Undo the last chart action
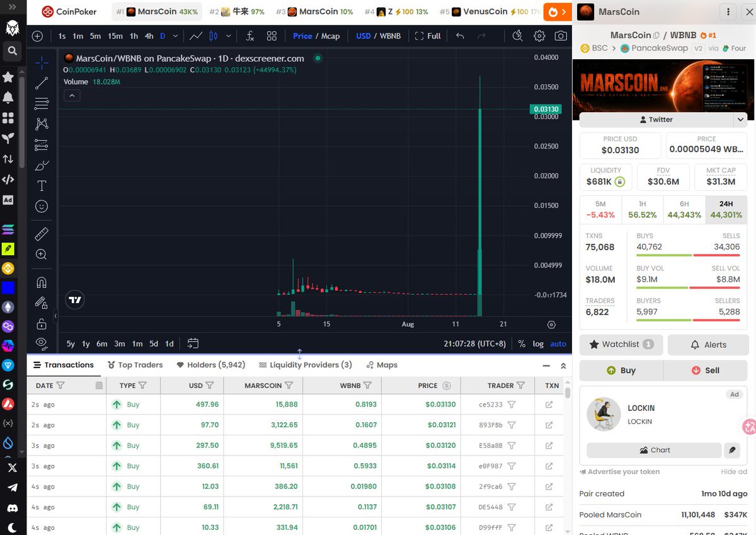This screenshot has width=756, height=535. click(x=460, y=36)
